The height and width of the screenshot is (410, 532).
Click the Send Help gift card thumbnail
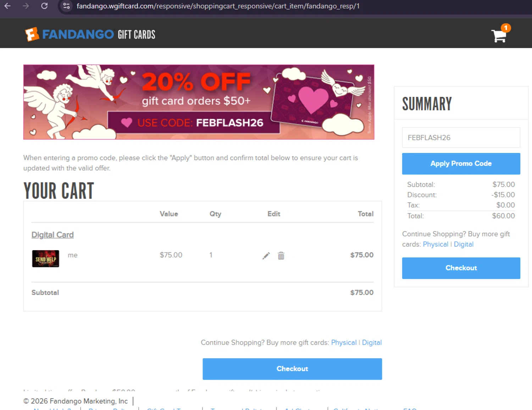click(45, 258)
